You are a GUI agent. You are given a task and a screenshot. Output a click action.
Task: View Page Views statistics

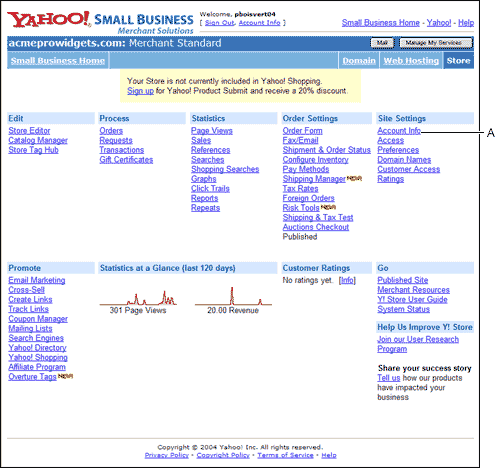click(x=212, y=131)
